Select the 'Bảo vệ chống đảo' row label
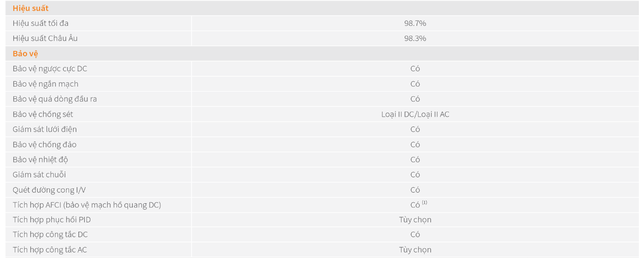Screen dimensions: 644x258 pos(45,145)
